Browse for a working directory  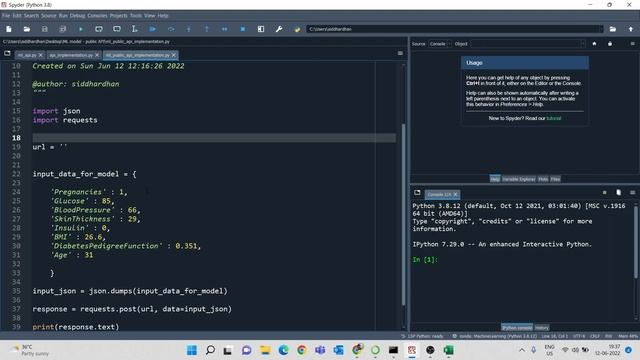(x=613, y=29)
